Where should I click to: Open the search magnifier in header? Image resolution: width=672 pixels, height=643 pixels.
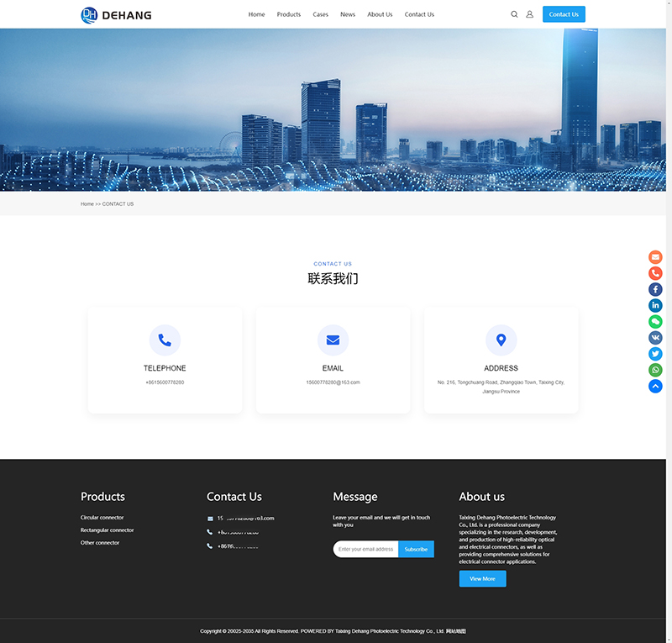pos(514,14)
